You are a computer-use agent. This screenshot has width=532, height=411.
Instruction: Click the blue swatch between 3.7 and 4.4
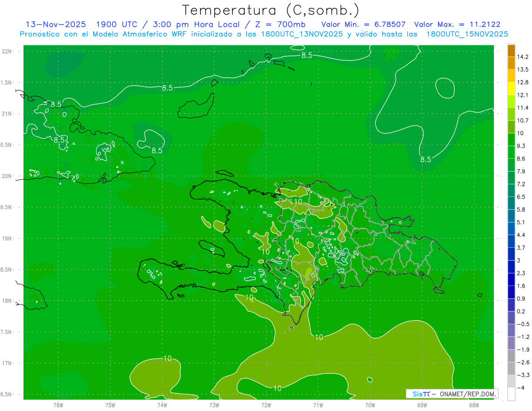point(511,241)
